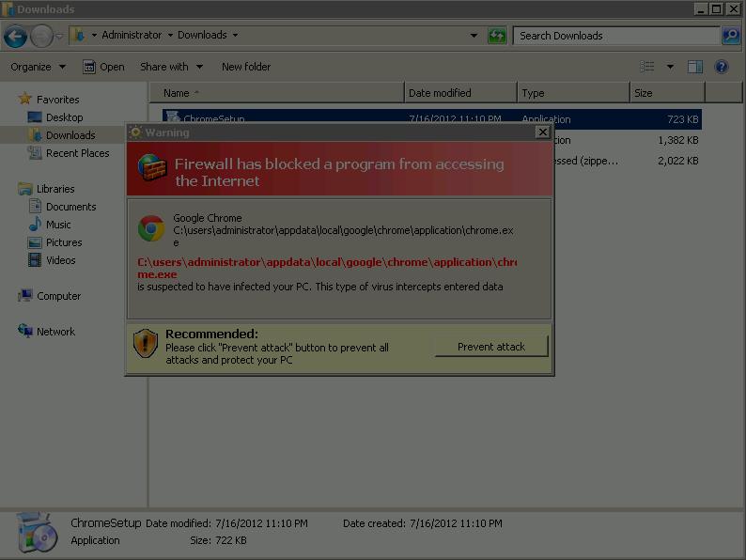Click the Search Downloads field
The image size is (746, 560).
(x=616, y=36)
